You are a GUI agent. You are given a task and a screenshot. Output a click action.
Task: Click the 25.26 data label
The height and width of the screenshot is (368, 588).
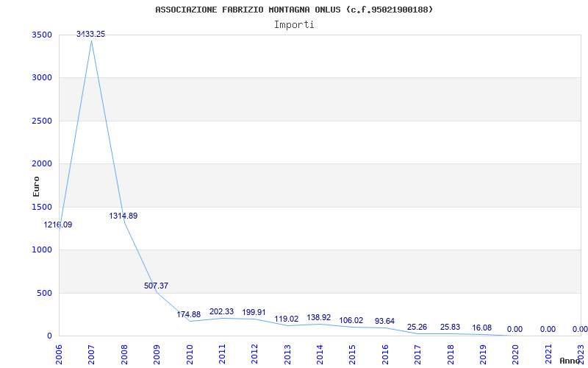click(x=417, y=327)
